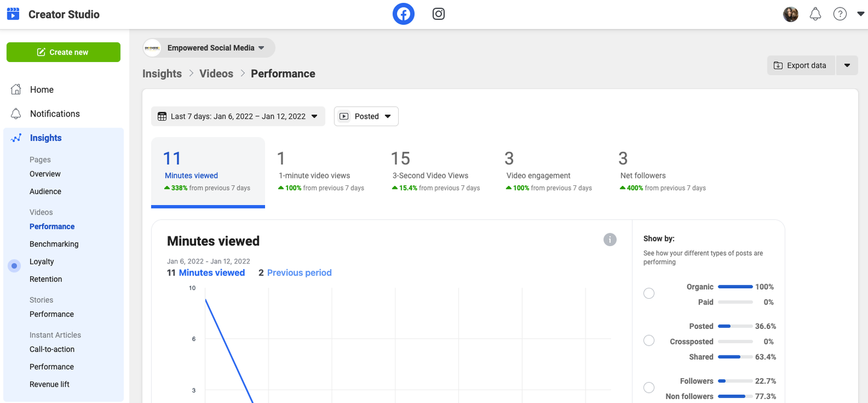Image resolution: width=868 pixels, height=403 pixels.
Task: Click the Export data button
Action: point(801,65)
